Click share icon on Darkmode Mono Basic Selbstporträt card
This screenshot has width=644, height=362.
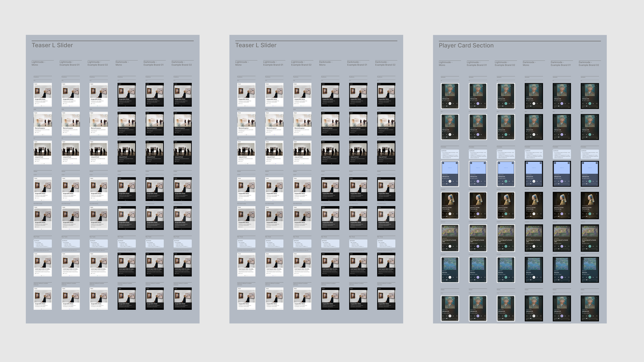point(527,134)
